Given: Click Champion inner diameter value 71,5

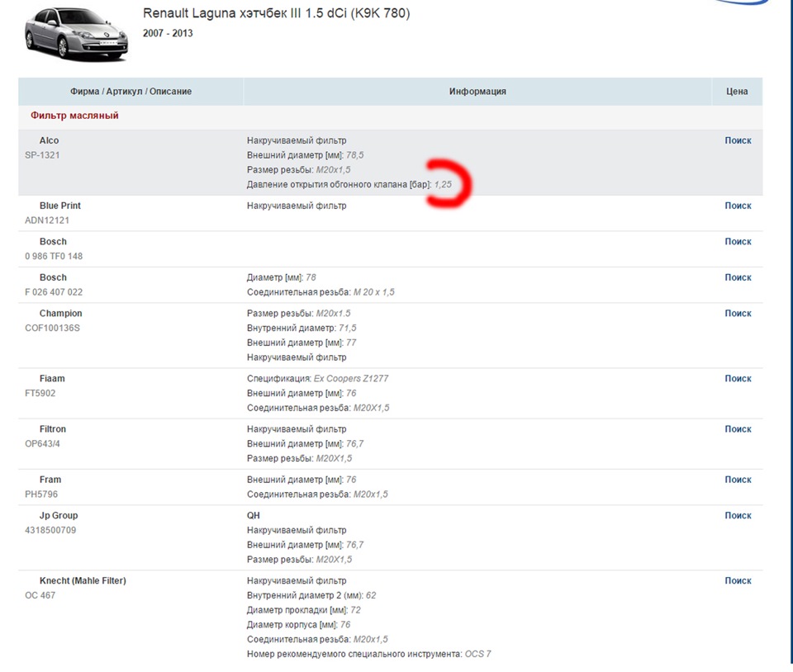Looking at the screenshot, I should point(348,328).
